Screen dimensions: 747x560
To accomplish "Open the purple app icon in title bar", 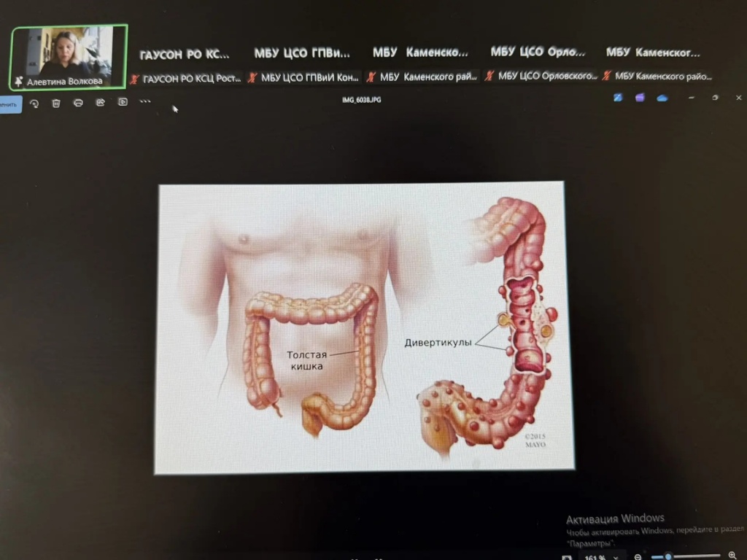I will (640, 98).
